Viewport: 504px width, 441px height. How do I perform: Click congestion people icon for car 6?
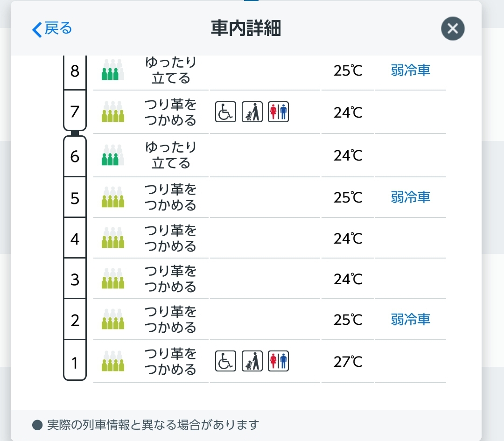113,155
